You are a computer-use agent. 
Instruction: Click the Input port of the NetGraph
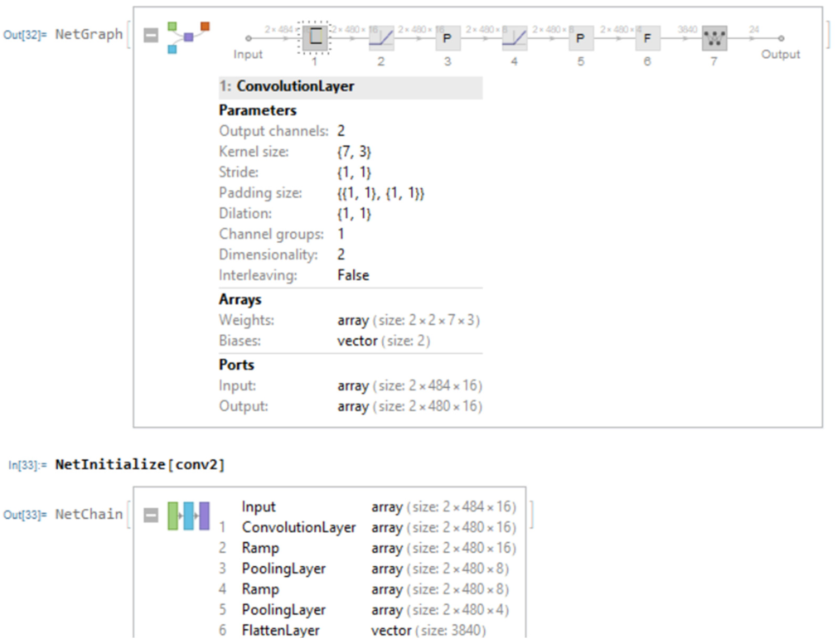[x=248, y=38]
